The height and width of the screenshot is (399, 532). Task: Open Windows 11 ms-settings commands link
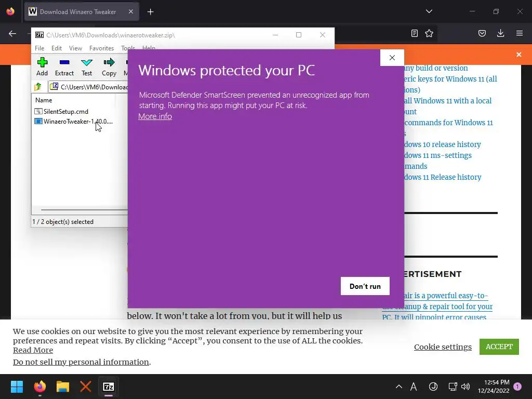click(437, 161)
